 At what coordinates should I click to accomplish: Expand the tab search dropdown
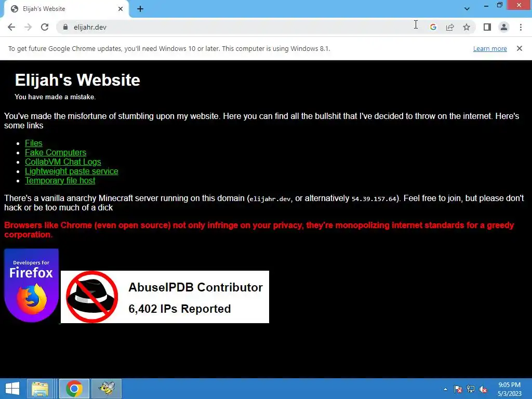tap(467, 9)
